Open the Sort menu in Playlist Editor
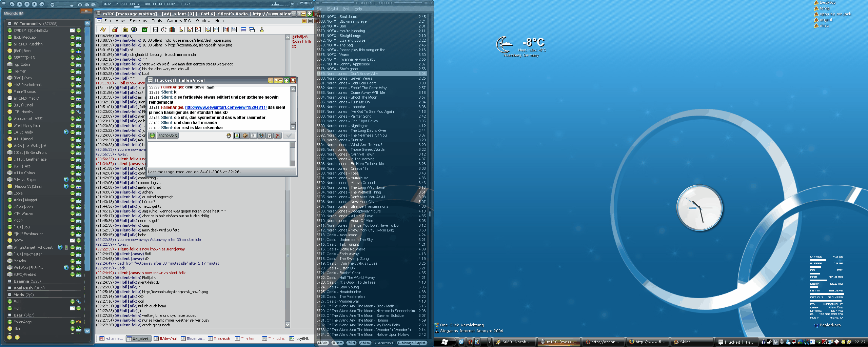Screen dimensions: 868x347 [346, 9]
